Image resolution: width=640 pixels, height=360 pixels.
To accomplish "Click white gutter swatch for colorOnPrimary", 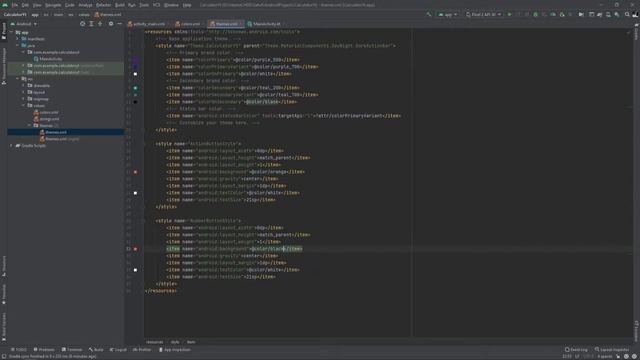I will click(x=136, y=74).
